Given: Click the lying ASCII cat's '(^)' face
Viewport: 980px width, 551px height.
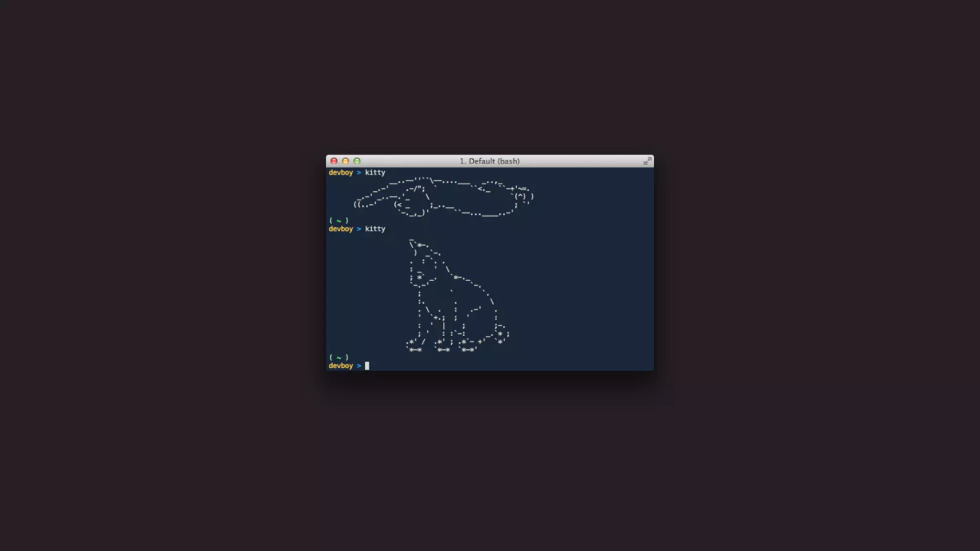Looking at the screenshot, I should [521, 196].
